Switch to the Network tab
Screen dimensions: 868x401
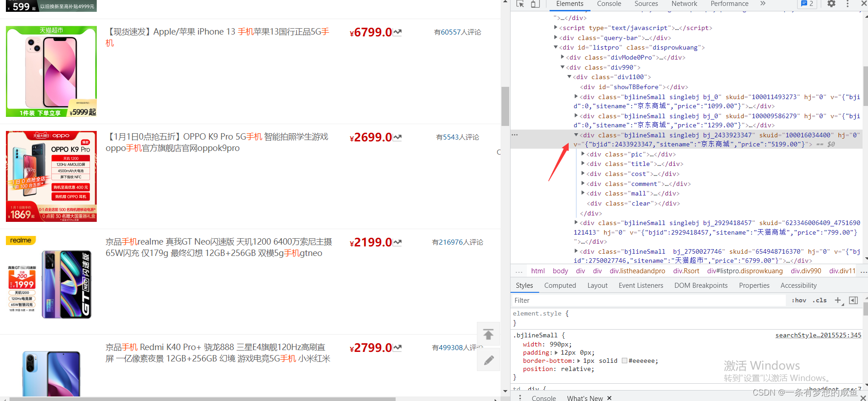pos(684,4)
